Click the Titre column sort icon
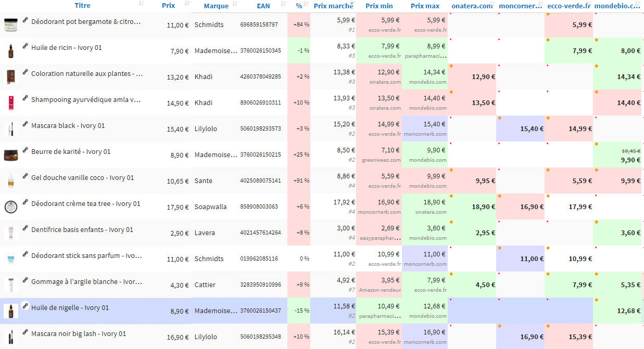 click(x=142, y=4)
